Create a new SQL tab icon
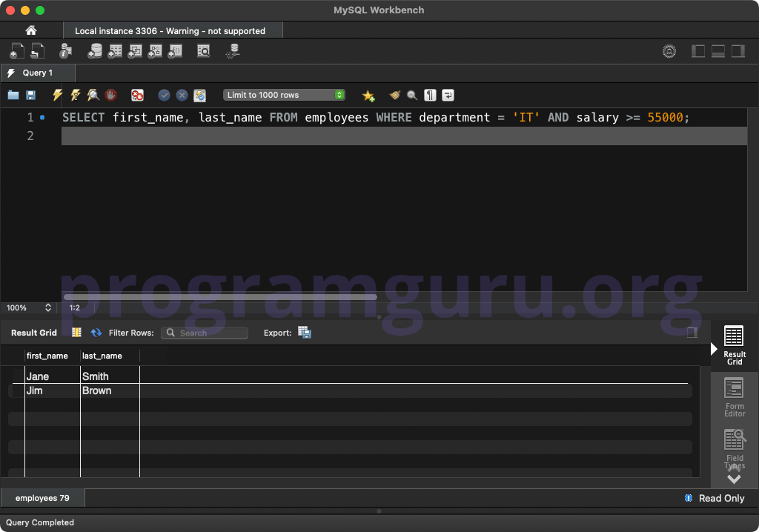This screenshot has width=759, height=532. click(x=16, y=51)
